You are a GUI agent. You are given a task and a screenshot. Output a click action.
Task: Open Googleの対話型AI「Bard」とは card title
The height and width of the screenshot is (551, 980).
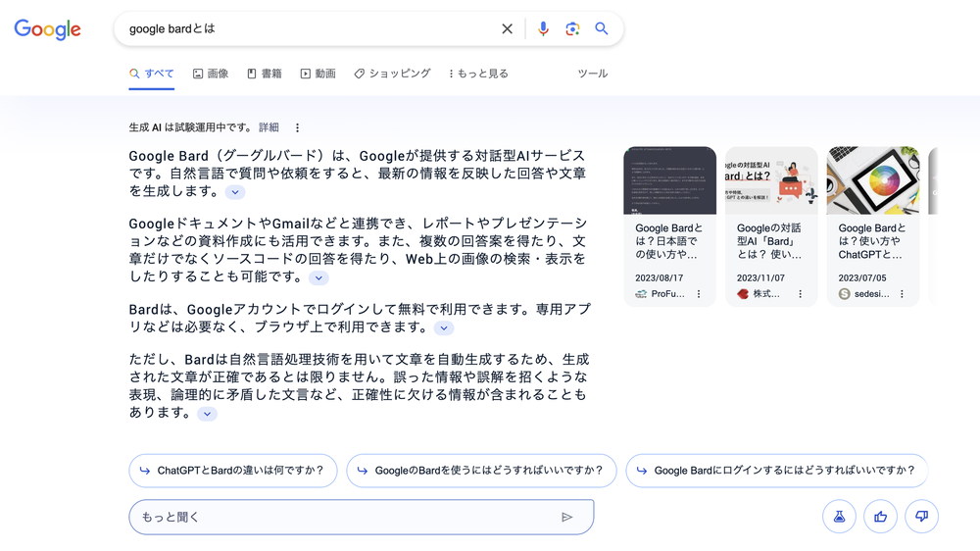tap(769, 241)
